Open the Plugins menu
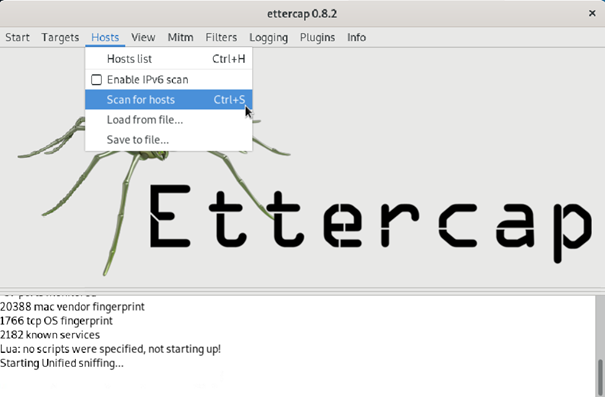This screenshot has height=397, width=605. coord(317,37)
